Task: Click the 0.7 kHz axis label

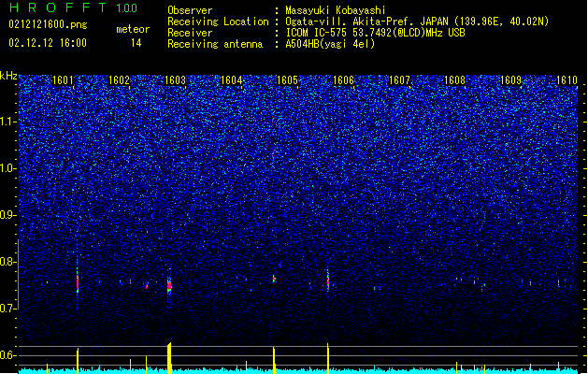Action: pos(8,309)
